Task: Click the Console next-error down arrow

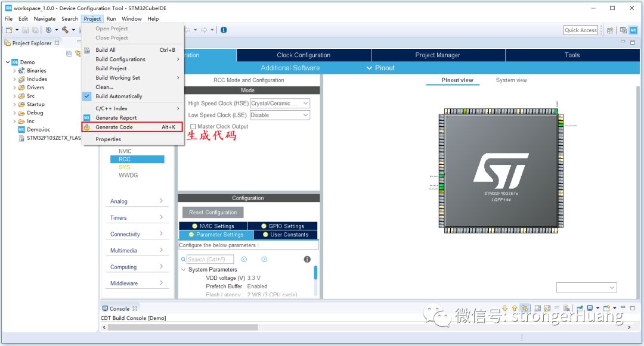Action: click(505, 308)
